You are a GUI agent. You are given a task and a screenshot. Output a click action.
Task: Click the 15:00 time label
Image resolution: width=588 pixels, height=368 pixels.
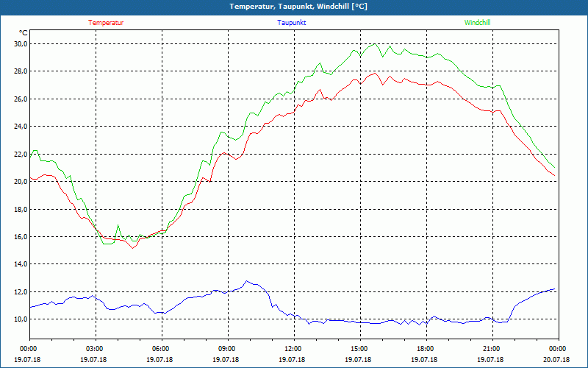[360, 349]
